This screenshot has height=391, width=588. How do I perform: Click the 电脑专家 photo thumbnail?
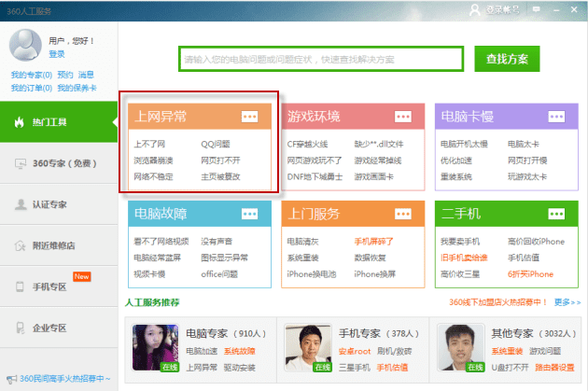coord(156,347)
